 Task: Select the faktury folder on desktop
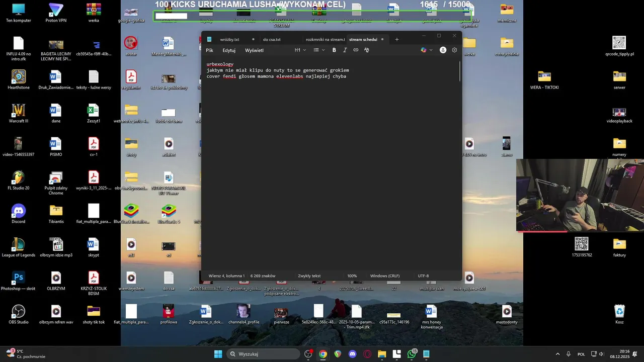click(x=619, y=247)
